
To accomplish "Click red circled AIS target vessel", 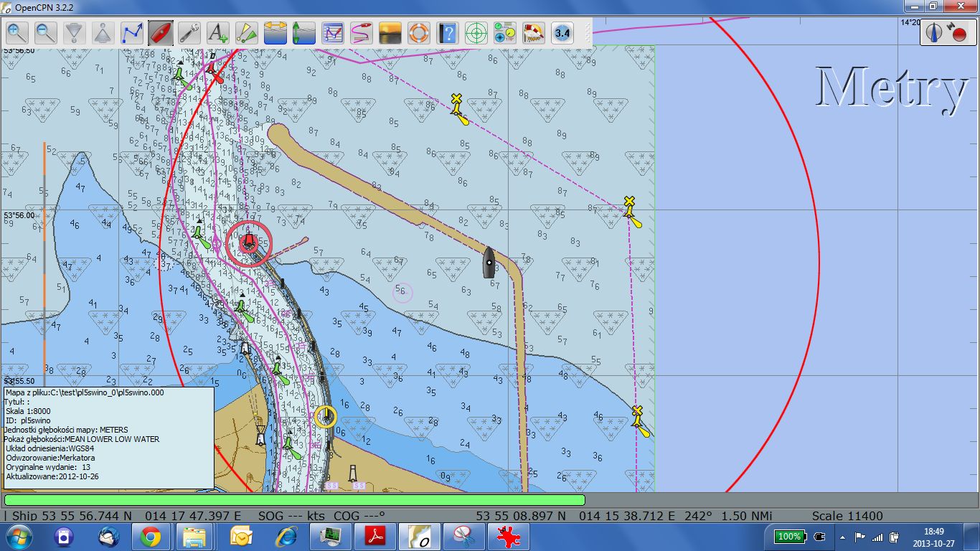I will (249, 242).
